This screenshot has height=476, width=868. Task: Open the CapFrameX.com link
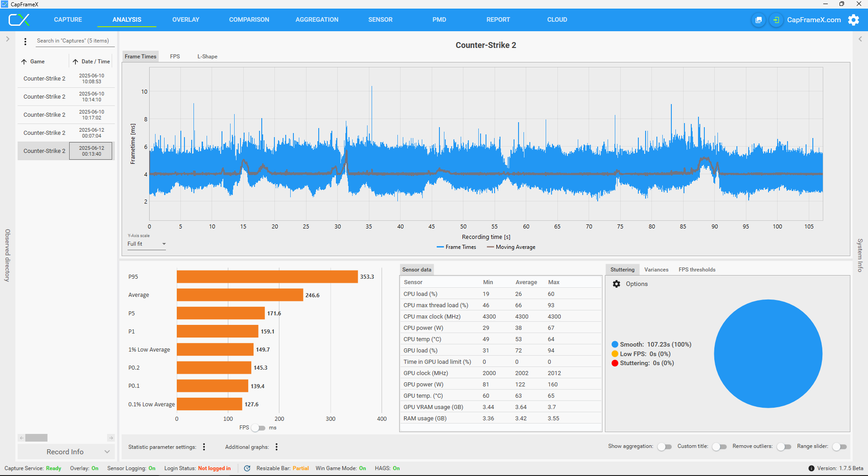point(814,20)
